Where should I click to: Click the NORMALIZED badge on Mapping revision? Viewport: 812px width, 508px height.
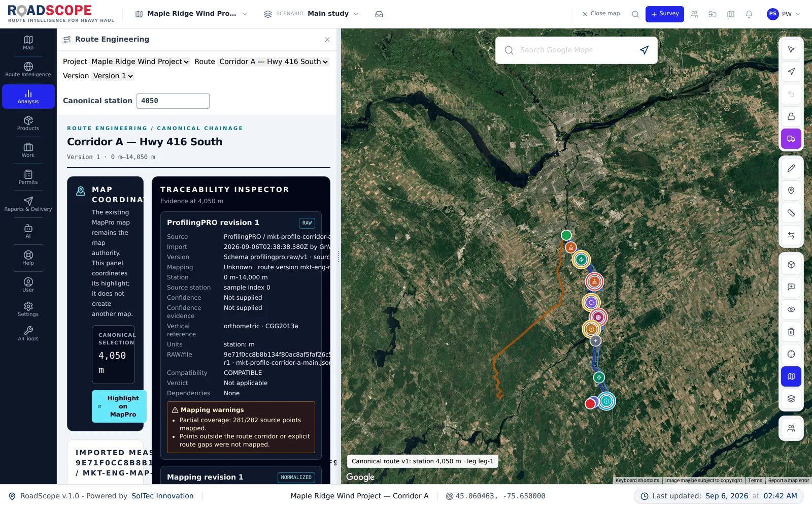296,478
